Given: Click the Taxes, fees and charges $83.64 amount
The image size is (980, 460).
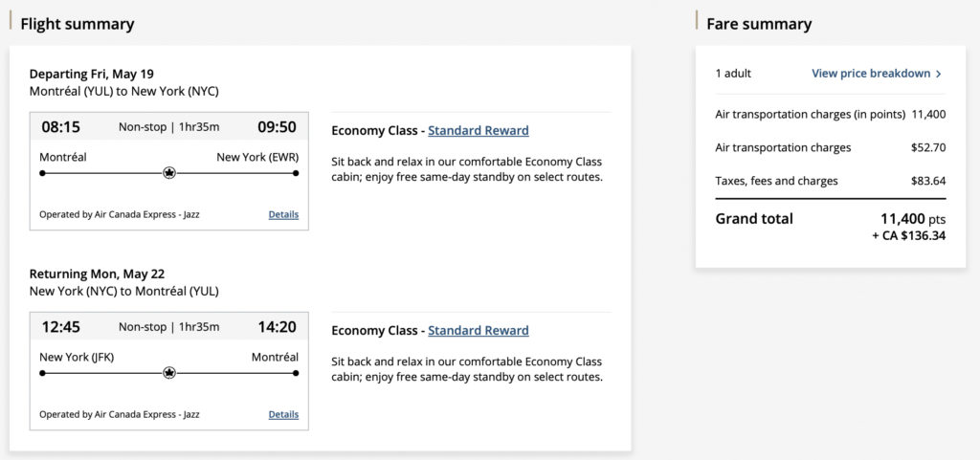Looking at the screenshot, I should tap(927, 181).
